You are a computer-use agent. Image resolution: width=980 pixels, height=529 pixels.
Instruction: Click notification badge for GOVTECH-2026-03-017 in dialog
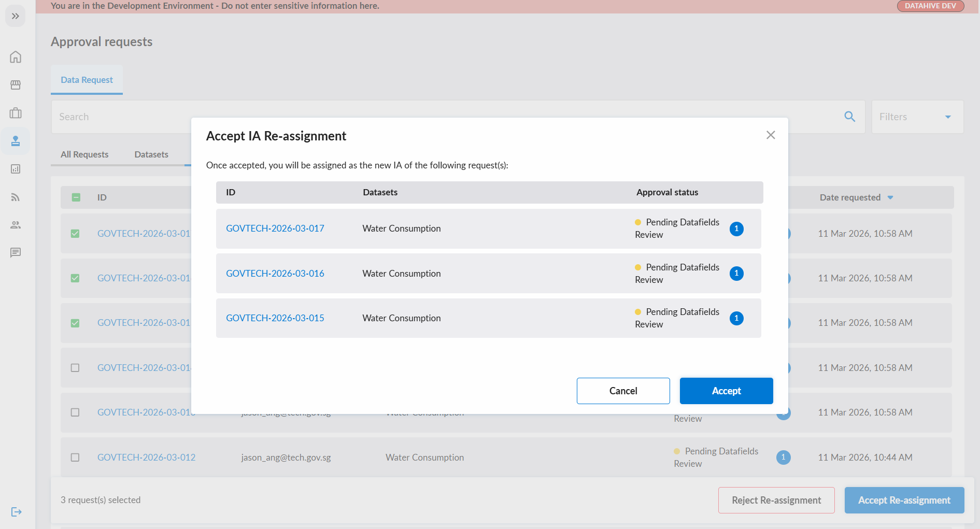pyautogui.click(x=736, y=228)
